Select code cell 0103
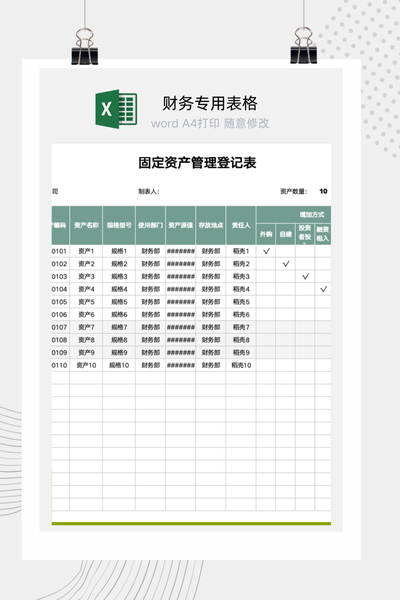This screenshot has width=400, height=600. tap(59, 276)
